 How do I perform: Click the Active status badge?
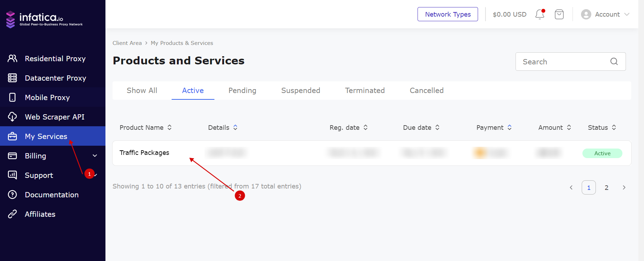(602, 153)
